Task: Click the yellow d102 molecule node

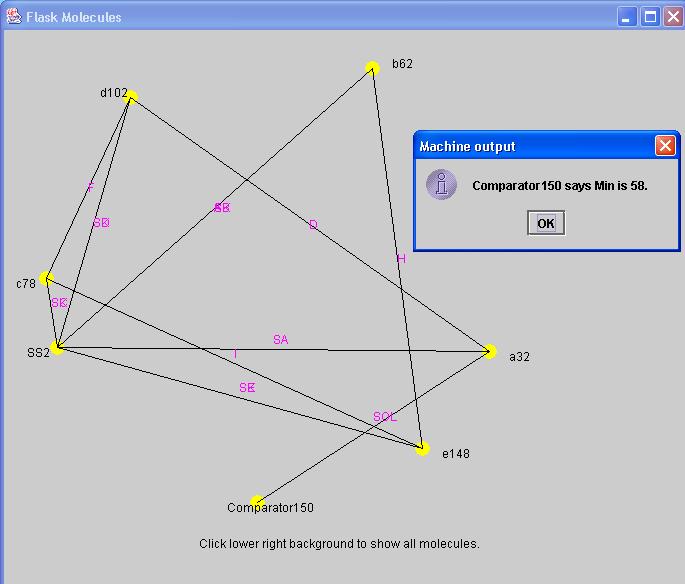Action: tap(131, 97)
